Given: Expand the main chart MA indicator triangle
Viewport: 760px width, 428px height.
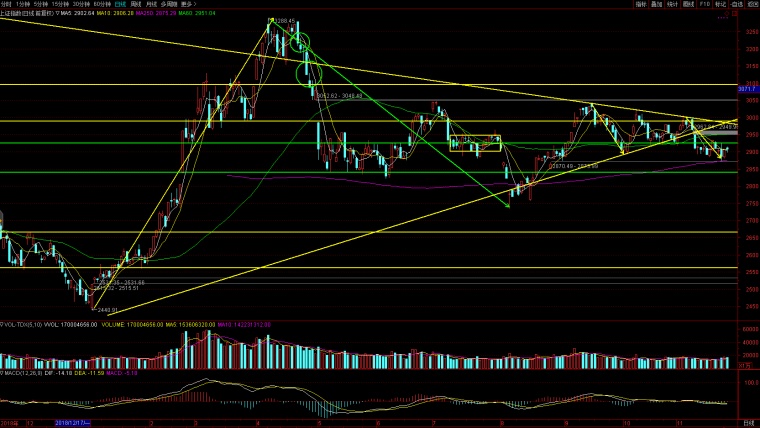Looking at the screenshot, I should [58, 13].
